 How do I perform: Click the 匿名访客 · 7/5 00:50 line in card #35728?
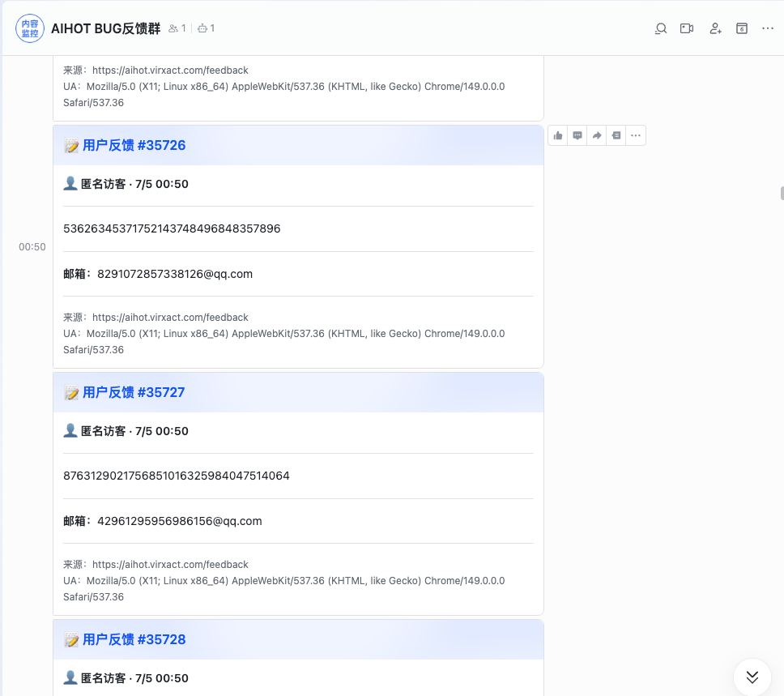126,678
